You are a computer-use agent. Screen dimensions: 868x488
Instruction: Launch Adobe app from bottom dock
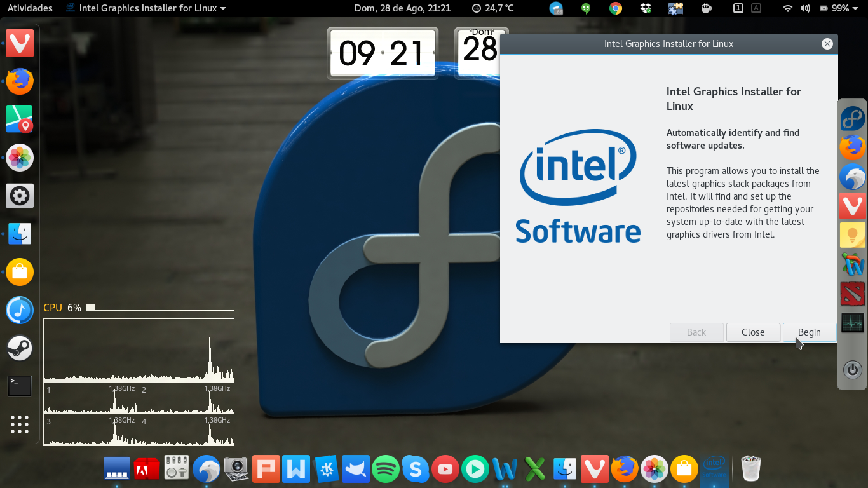pos(147,469)
